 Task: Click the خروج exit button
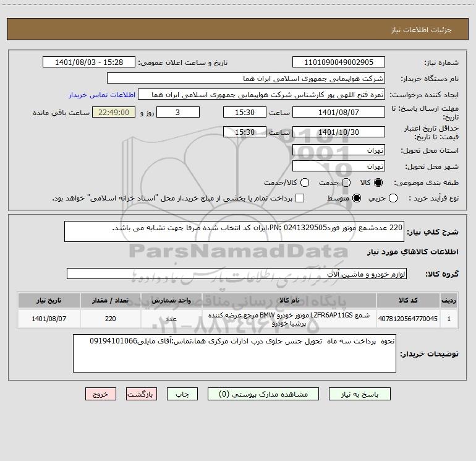coord(101,394)
